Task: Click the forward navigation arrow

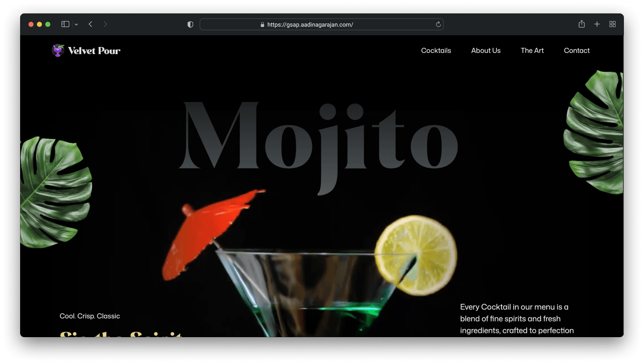Action: pos(105,24)
